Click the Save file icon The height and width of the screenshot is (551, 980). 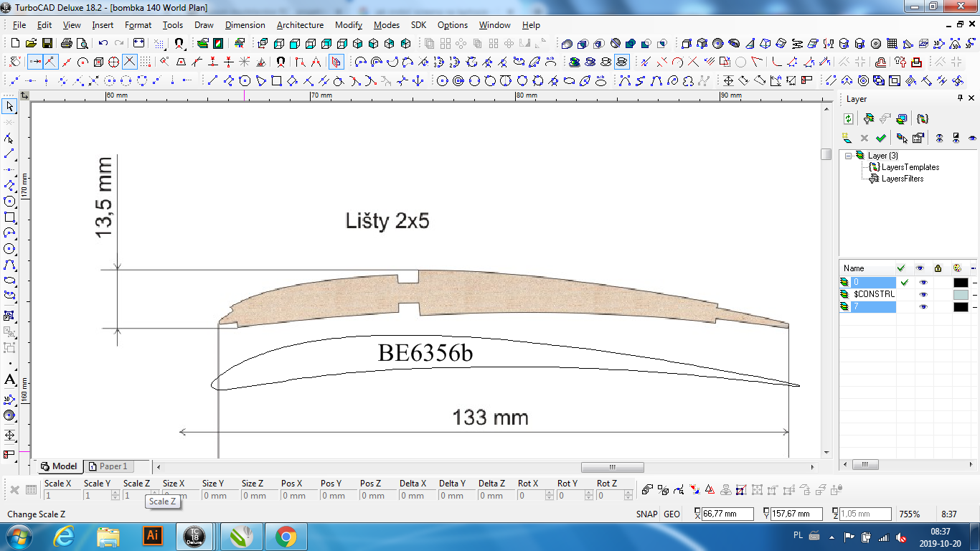(x=47, y=43)
